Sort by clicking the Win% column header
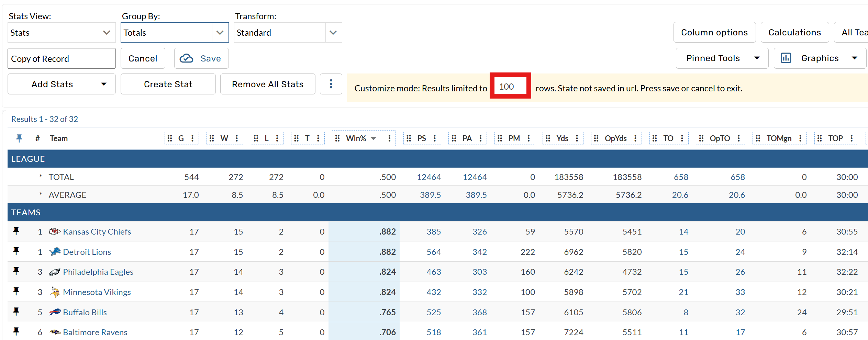 pyautogui.click(x=356, y=138)
